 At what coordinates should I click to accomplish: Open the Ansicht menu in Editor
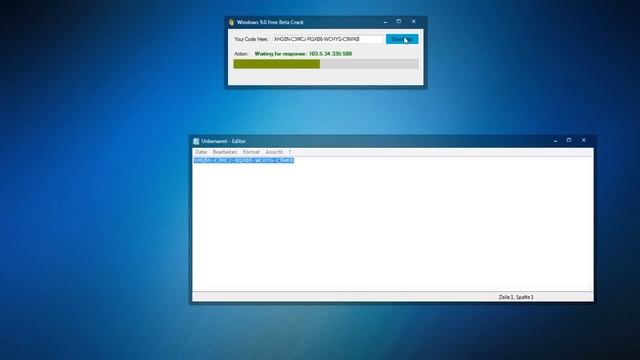coord(274,152)
